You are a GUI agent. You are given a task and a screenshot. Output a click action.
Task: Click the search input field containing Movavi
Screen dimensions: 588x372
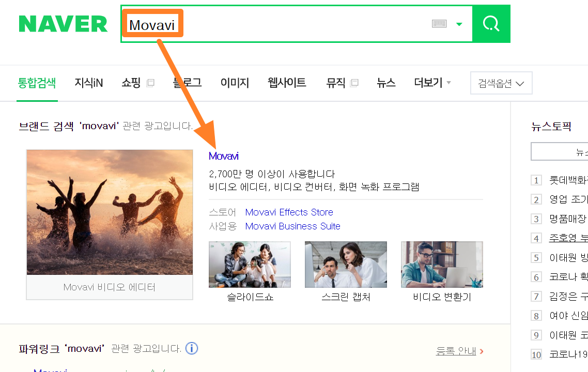click(297, 24)
